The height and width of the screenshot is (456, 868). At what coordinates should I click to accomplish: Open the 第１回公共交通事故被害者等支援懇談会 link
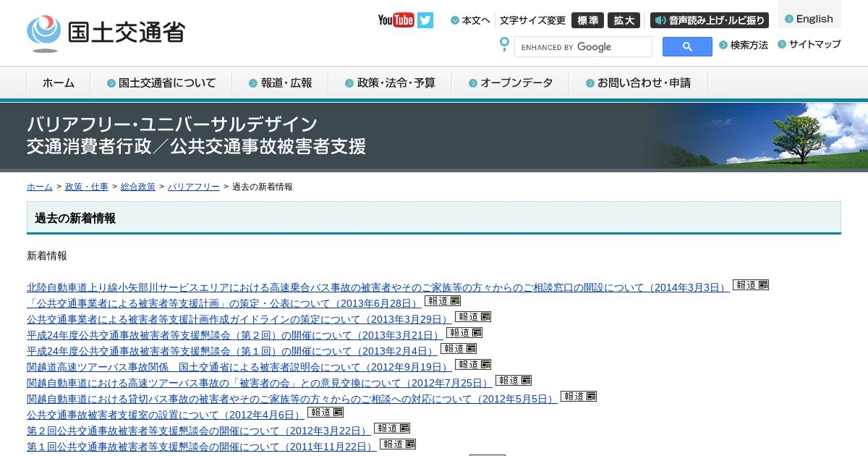coord(201,447)
